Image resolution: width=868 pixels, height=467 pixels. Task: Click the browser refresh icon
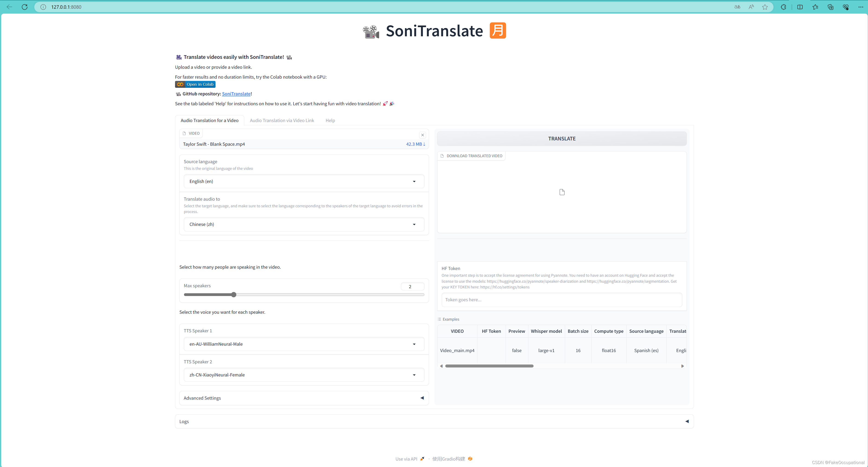coord(25,7)
